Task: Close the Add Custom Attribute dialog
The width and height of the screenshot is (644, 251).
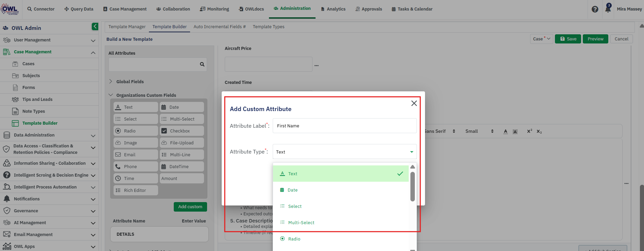Action: 414,103
